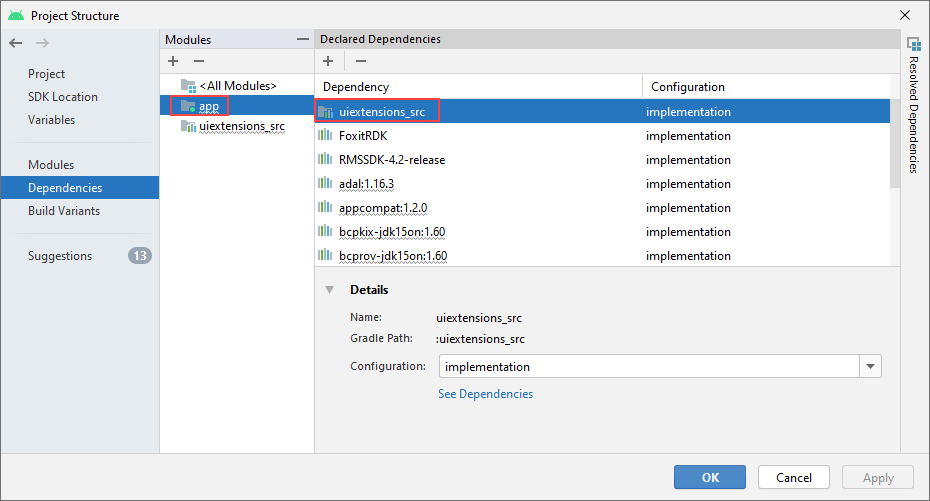This screenshot has width=930, height=501.
Task: Add a new module with plus icon
Action: tap(173, 61)
